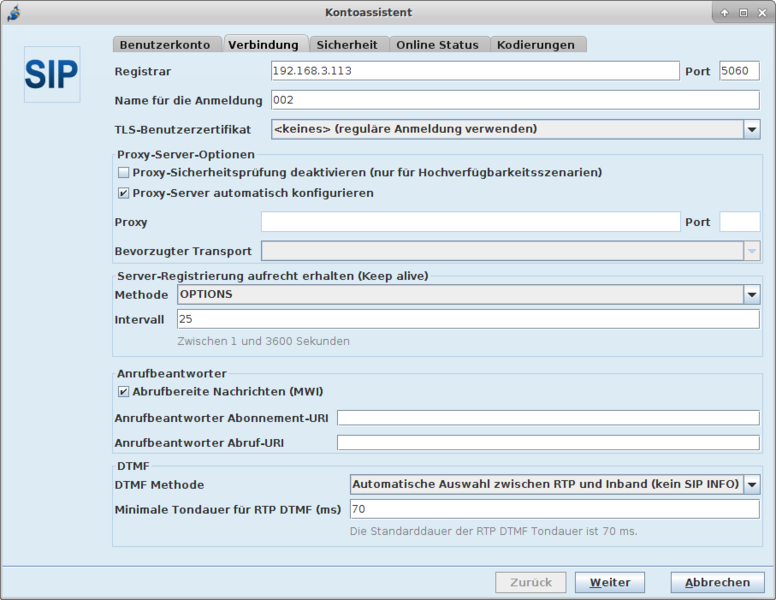Open the DTMF Methode dropdown
The height and width of the screenshot is (600, 776).
[751, 484]
